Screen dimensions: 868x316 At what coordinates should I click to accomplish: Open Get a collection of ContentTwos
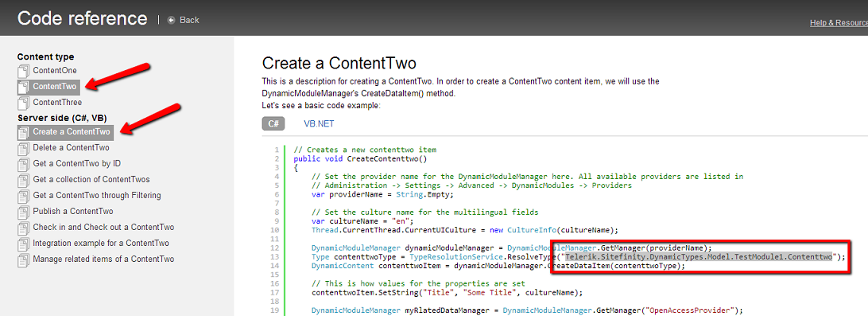tap(91, 180)
